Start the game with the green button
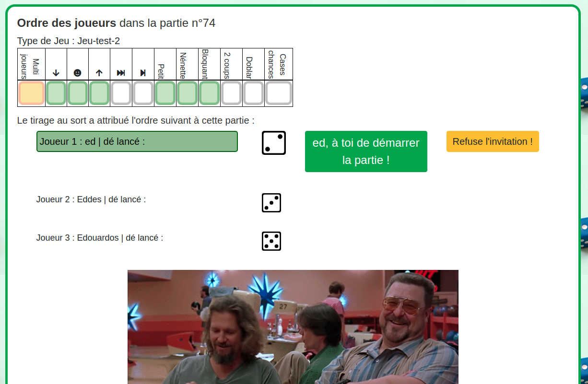This screenshot has height=384, width=588. [366, 151]
